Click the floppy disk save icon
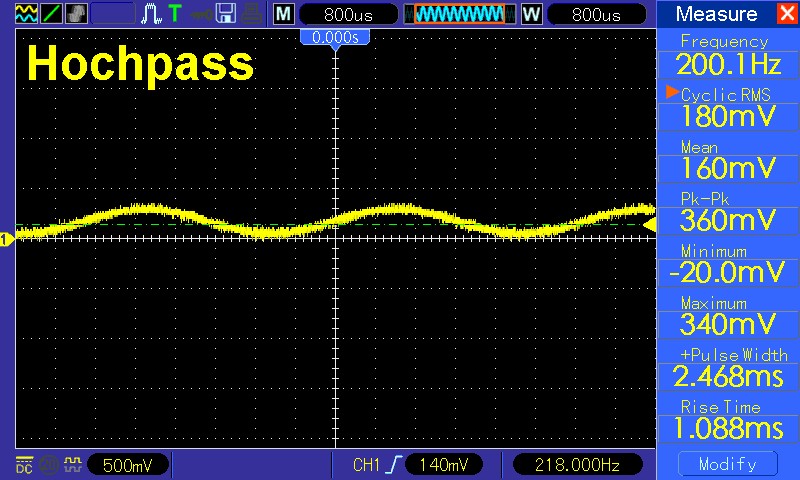This screenshot has height=480, width=800. pos(226,14)
